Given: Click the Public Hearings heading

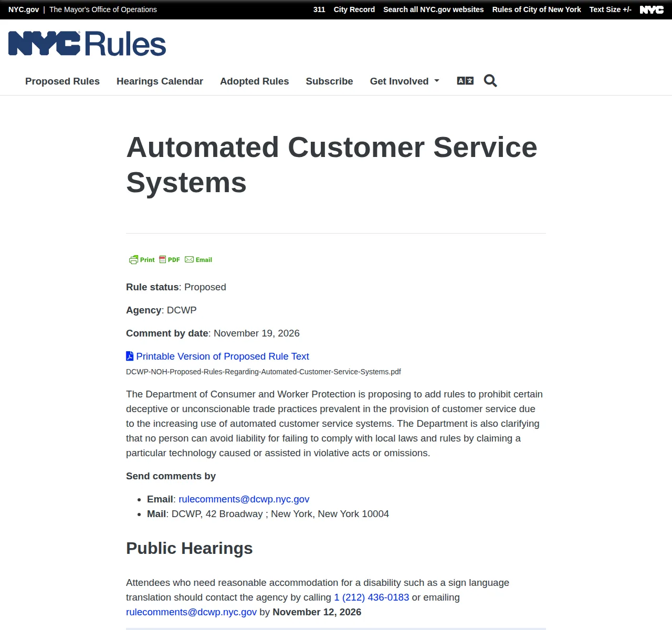Looking at the screenshot, I should click(x=190, y=548).
